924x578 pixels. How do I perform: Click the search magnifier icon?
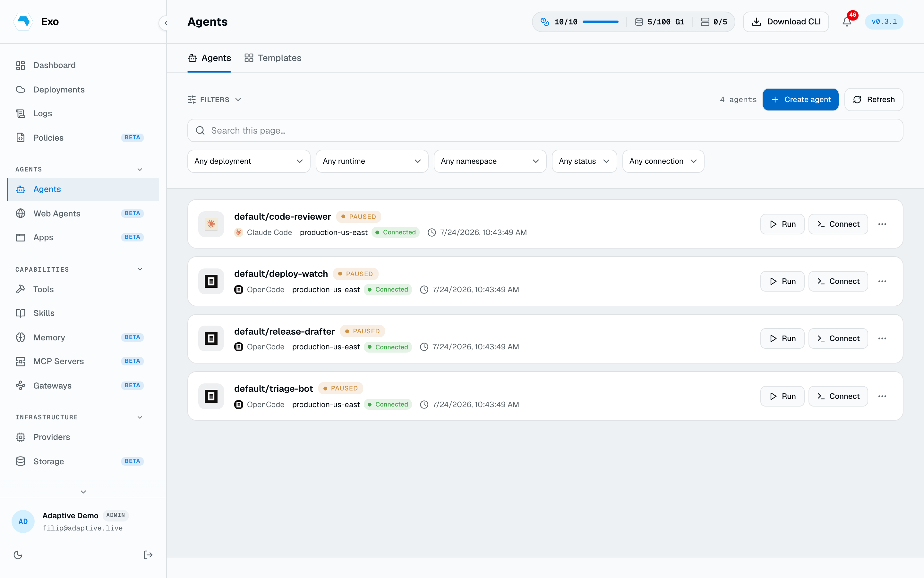click(200, 131)
